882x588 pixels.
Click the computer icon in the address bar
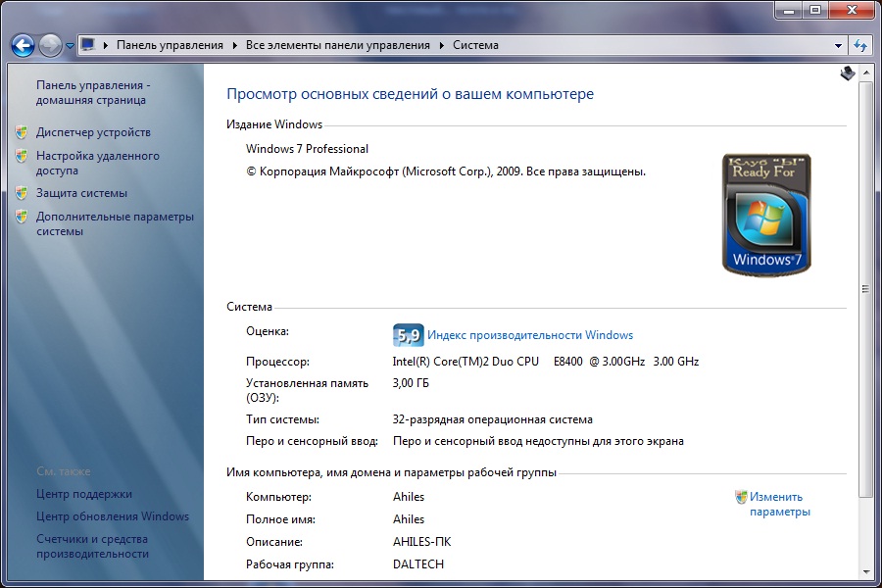tap(88, 45)
